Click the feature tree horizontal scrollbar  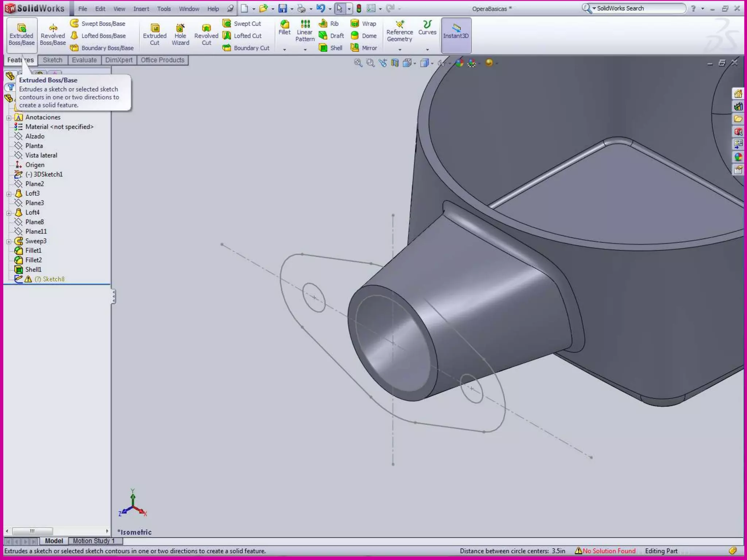[x=32, y=531]
